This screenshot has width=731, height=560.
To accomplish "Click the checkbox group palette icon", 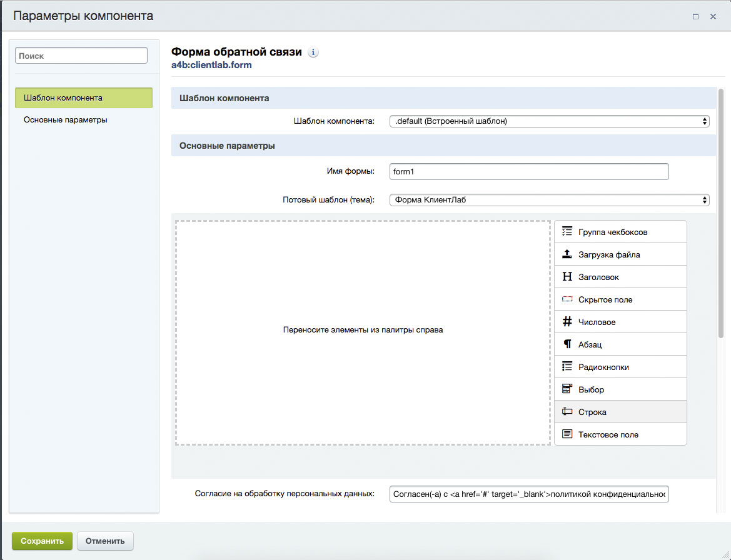I will [567, 231].
